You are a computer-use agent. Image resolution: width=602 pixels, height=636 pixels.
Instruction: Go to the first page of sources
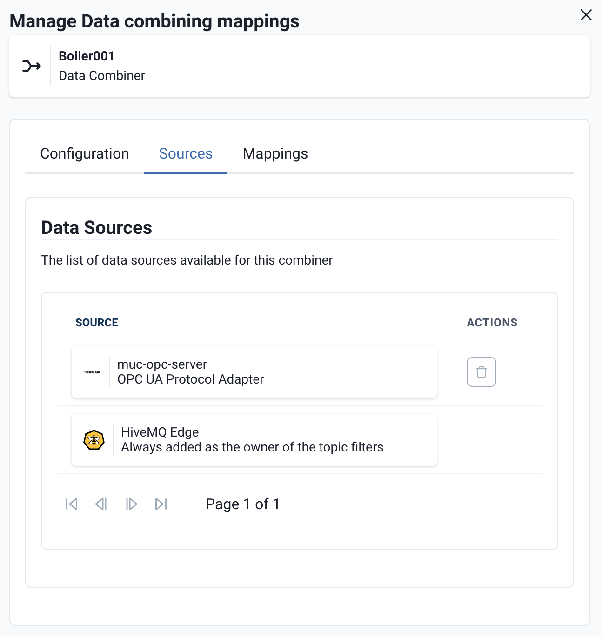point(71,504)
